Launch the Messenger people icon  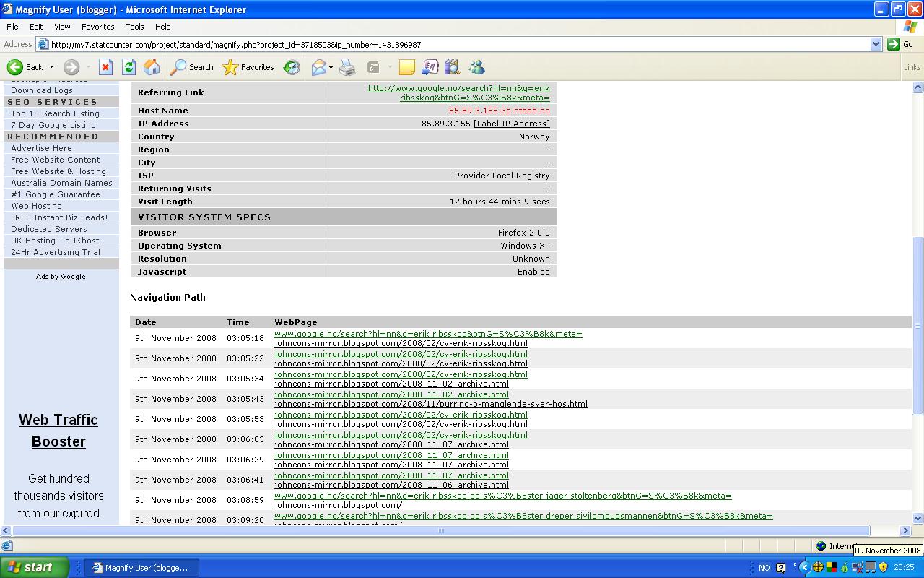pyautogui.click(x=476, y=67)
